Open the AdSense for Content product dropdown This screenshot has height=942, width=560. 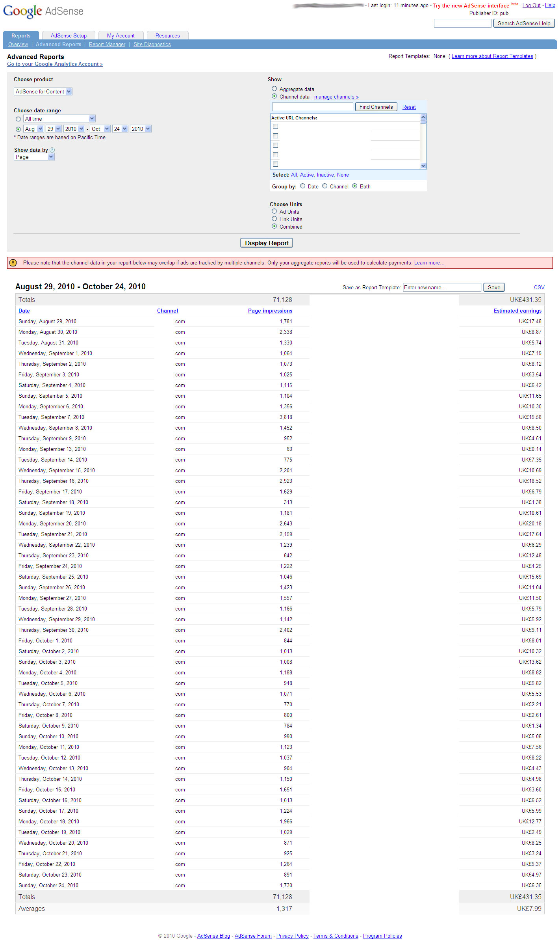[x=43, y=91]
